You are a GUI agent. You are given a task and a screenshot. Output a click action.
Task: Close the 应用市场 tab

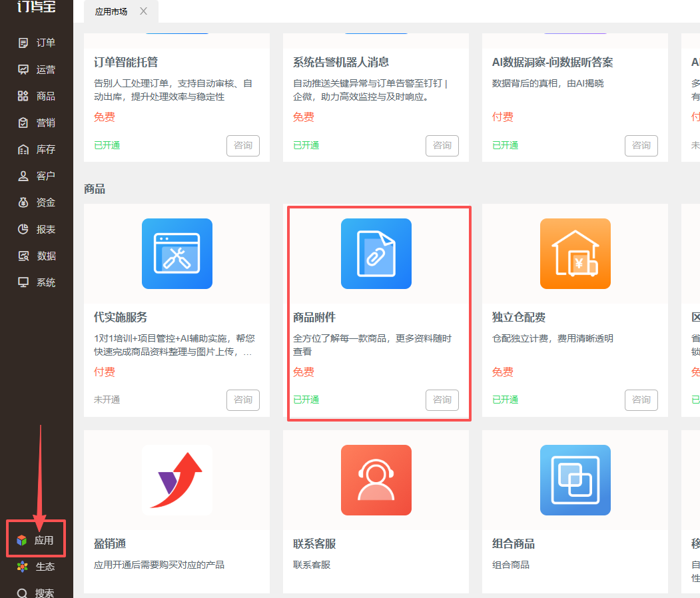click(x=143, y=11)
